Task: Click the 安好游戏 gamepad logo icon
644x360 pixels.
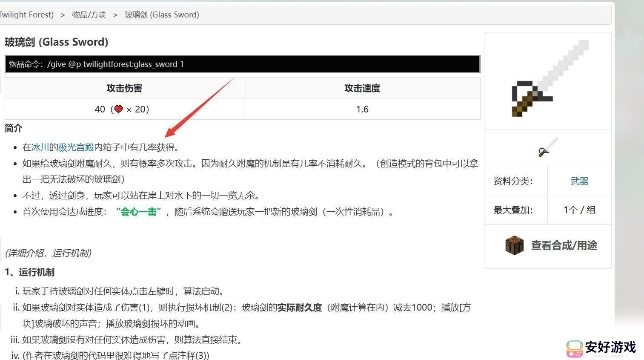Action: 574,348
